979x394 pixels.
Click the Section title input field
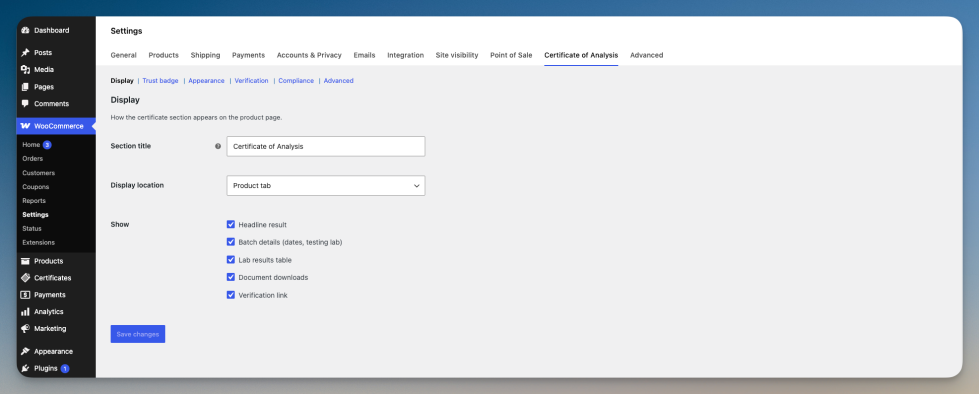[326, 146]
